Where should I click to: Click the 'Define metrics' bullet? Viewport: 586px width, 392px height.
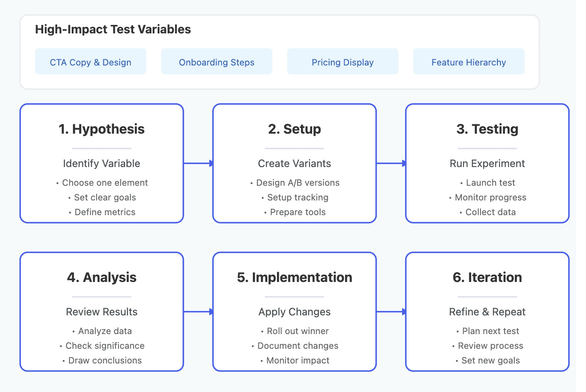click(x=102, y=212)
